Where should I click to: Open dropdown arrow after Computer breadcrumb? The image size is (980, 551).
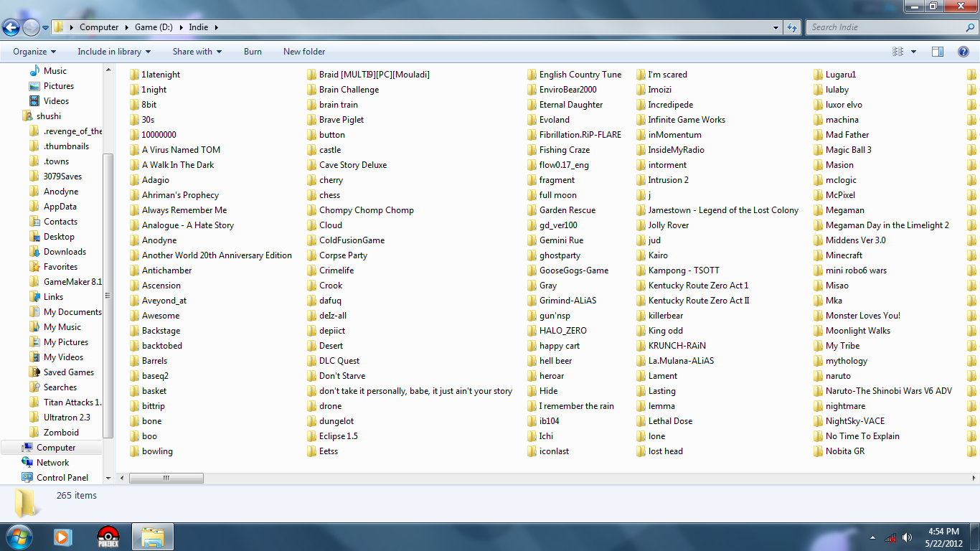127,27
